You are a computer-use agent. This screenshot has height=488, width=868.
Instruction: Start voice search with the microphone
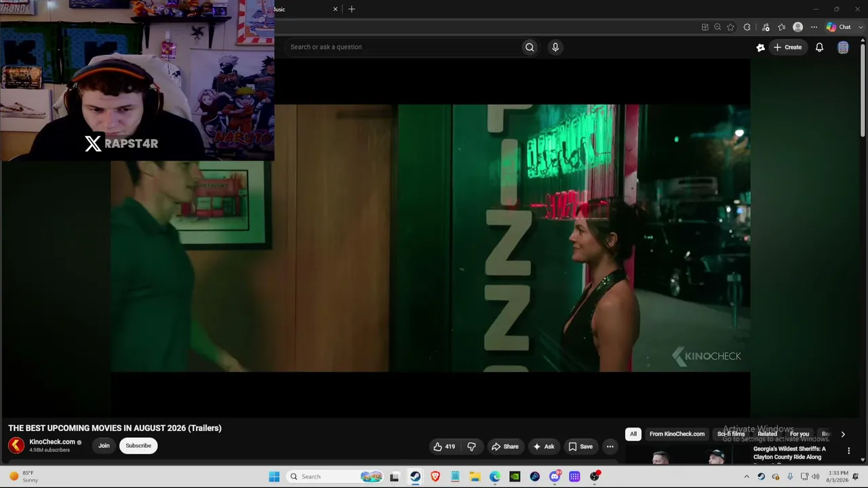pos(555,47)
